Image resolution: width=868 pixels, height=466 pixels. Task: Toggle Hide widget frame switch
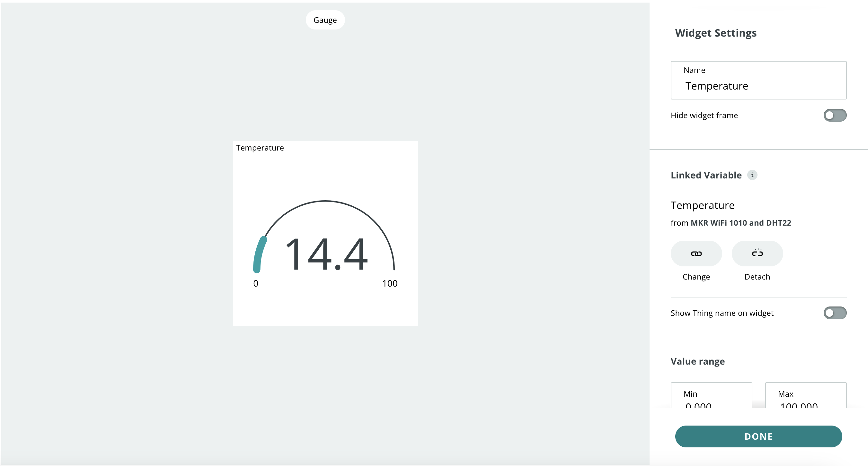coord(835,115)
